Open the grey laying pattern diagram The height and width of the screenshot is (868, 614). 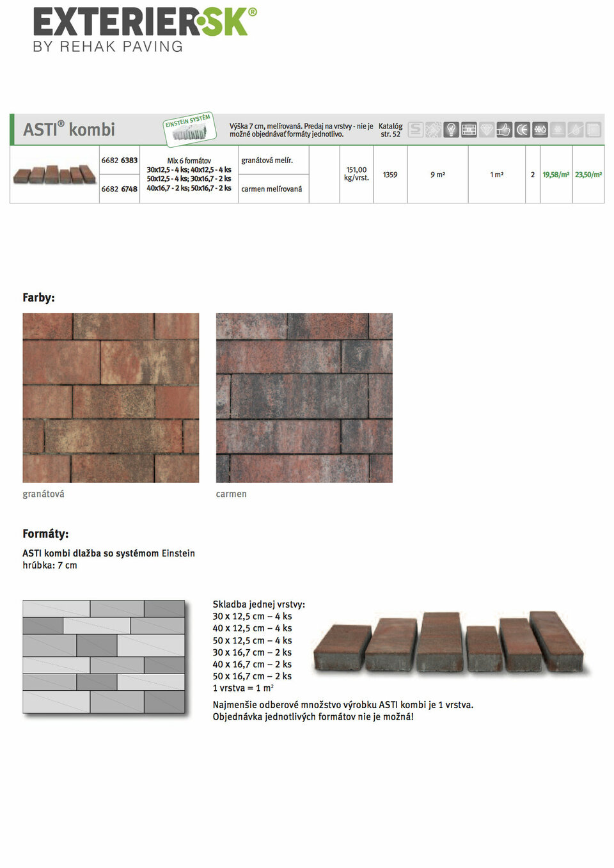pyautogui.click(x=104, y=658)
